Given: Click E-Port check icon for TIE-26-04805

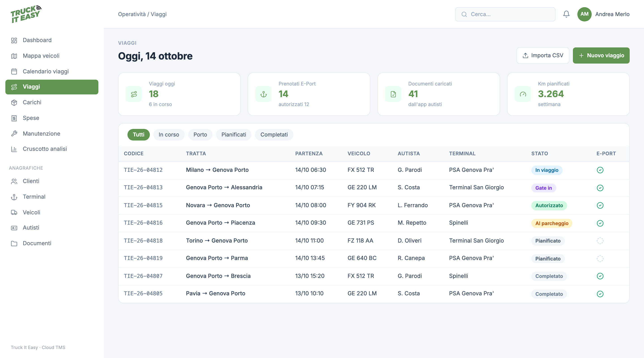Looking at the screenshot, I should pyautogui.click(x=600, y=294).
